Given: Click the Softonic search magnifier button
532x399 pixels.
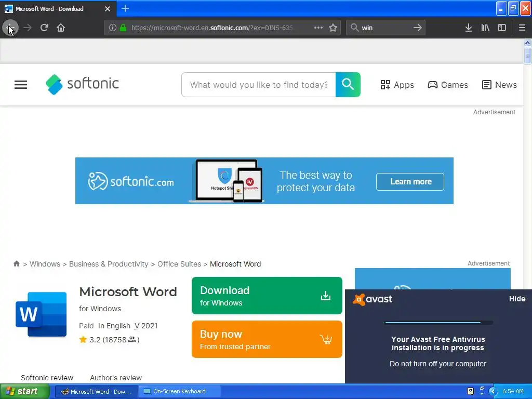Looking at the screenshot, I should [348, 85].
